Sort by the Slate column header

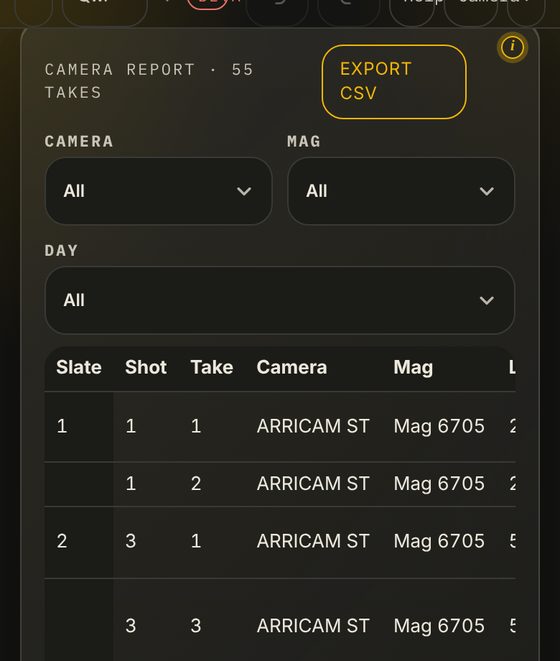tap(79, 367)
